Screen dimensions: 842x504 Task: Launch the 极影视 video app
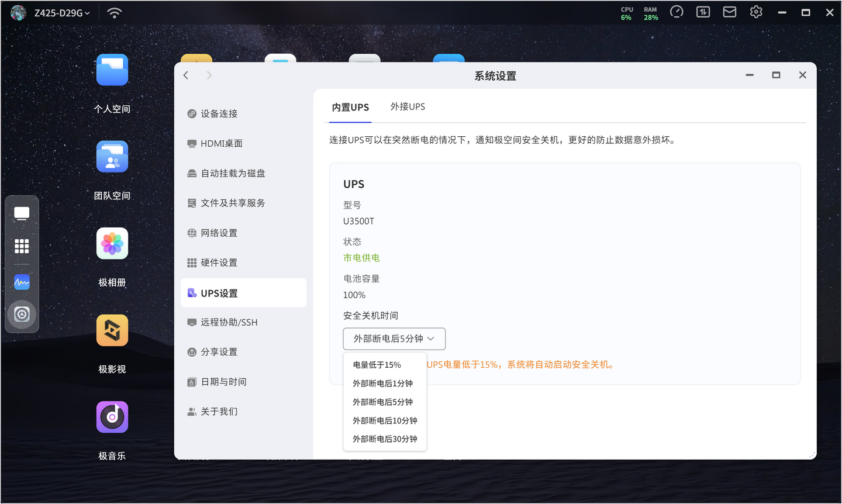pyautogui.click(x=112, y=330)
